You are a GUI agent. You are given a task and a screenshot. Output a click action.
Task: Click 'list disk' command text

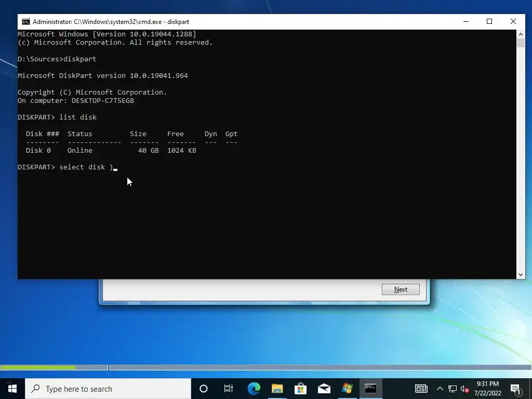tap(78, 117)
